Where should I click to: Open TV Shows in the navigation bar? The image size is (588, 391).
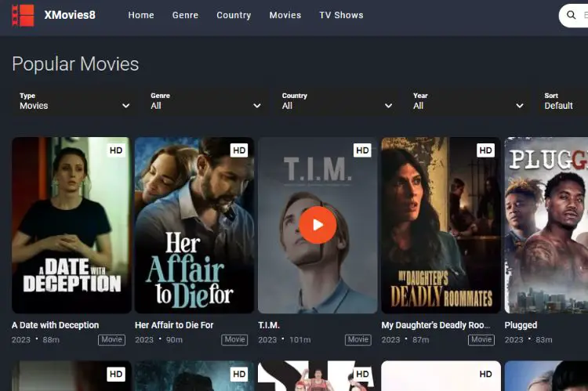(341, 15)
